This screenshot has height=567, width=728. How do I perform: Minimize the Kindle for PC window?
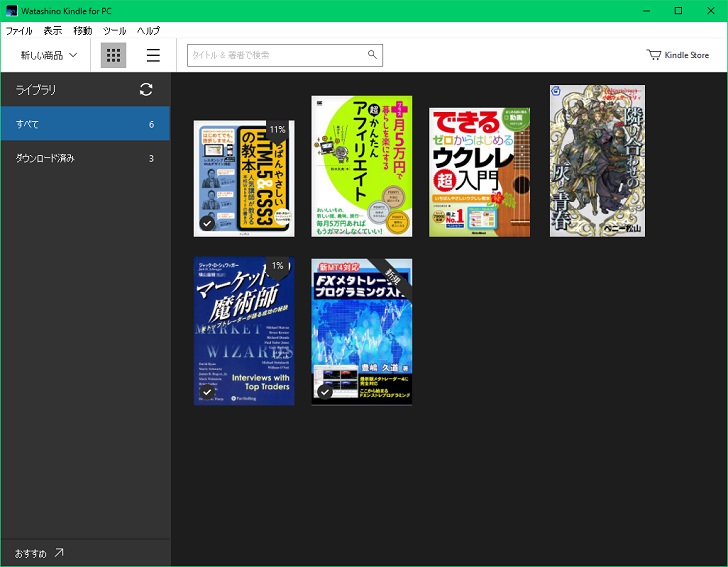pos(646,11)
